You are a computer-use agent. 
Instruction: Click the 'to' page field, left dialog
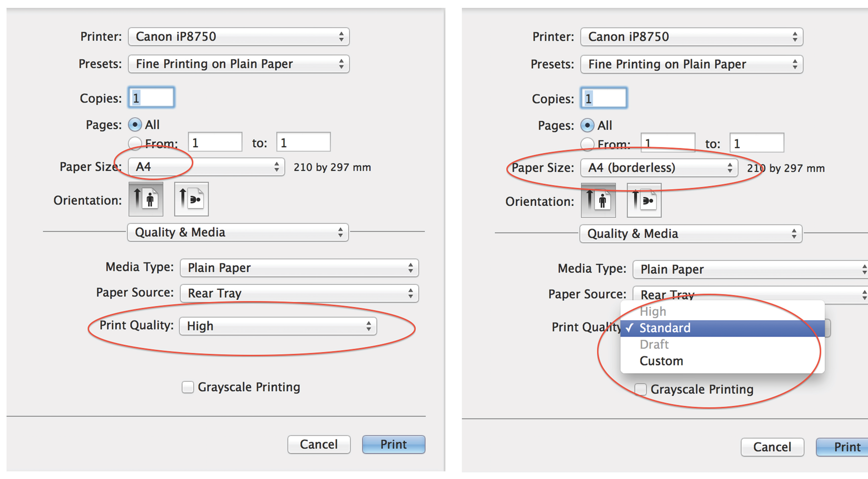pos(303,142)
